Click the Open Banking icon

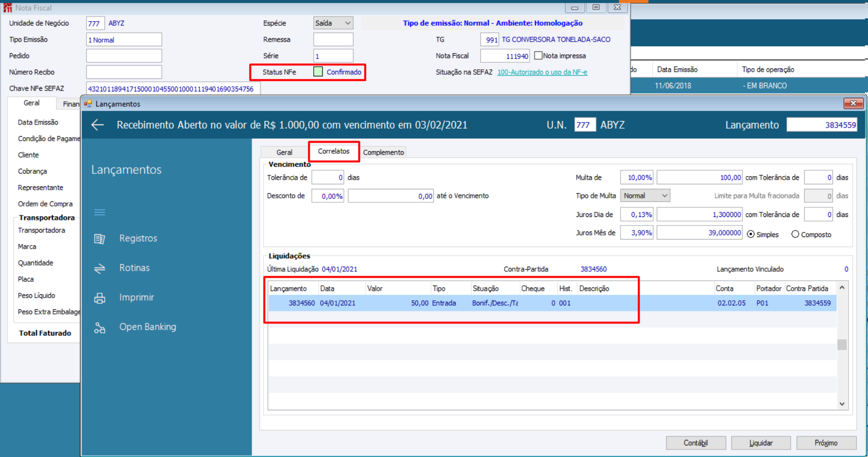point(100,327)
